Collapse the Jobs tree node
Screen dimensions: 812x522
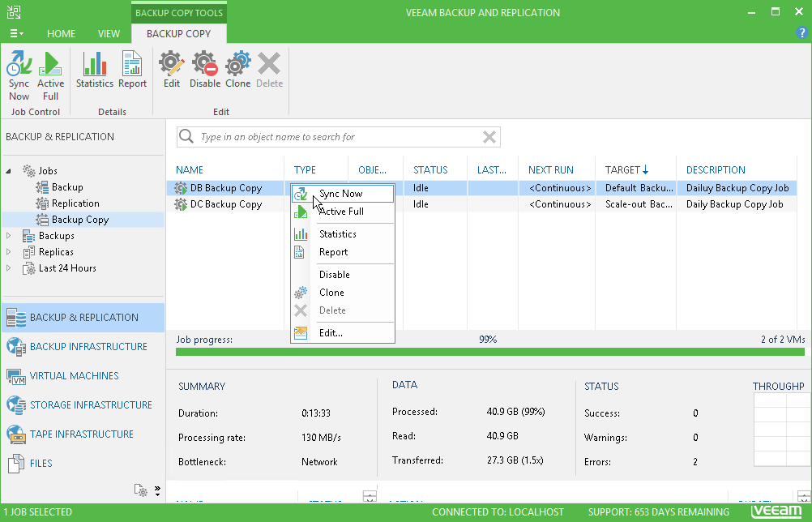coord(9,170)
